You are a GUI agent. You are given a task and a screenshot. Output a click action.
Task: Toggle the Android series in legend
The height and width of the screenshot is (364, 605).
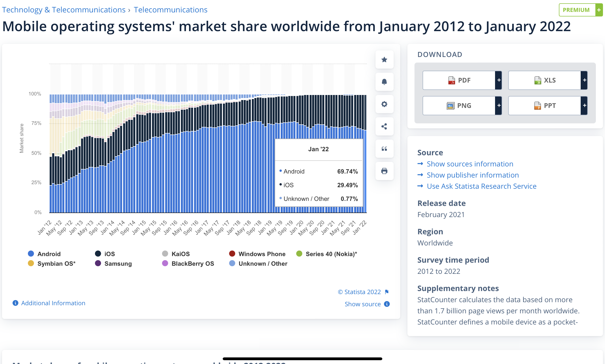coord(44,254)
